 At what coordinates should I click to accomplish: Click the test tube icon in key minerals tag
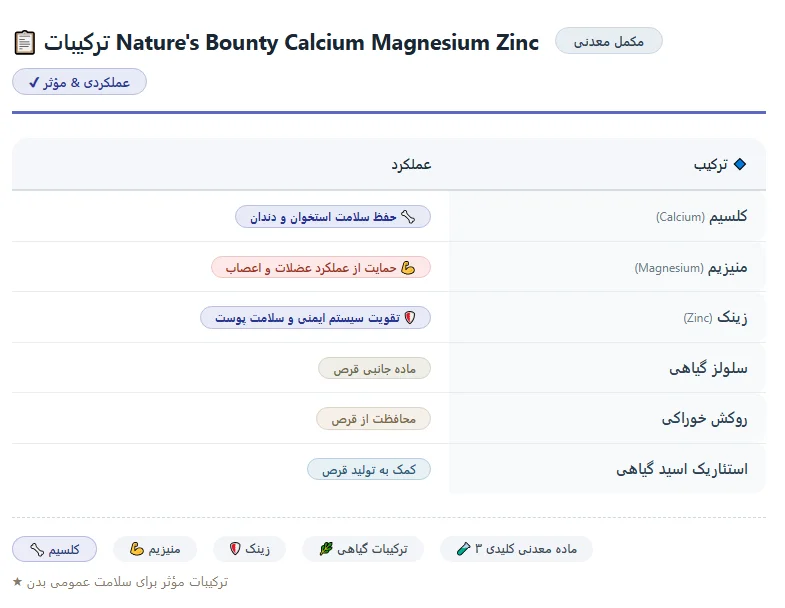tap(464, 549)
